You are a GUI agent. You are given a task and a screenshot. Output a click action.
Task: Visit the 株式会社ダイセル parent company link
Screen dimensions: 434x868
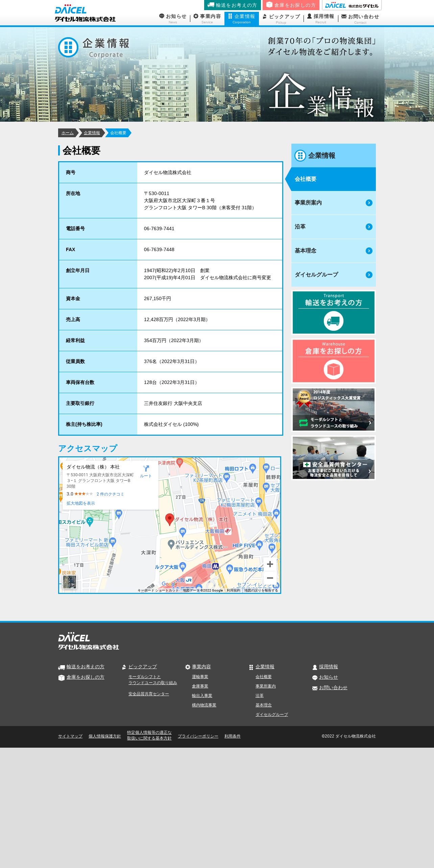tap(352, 5)
